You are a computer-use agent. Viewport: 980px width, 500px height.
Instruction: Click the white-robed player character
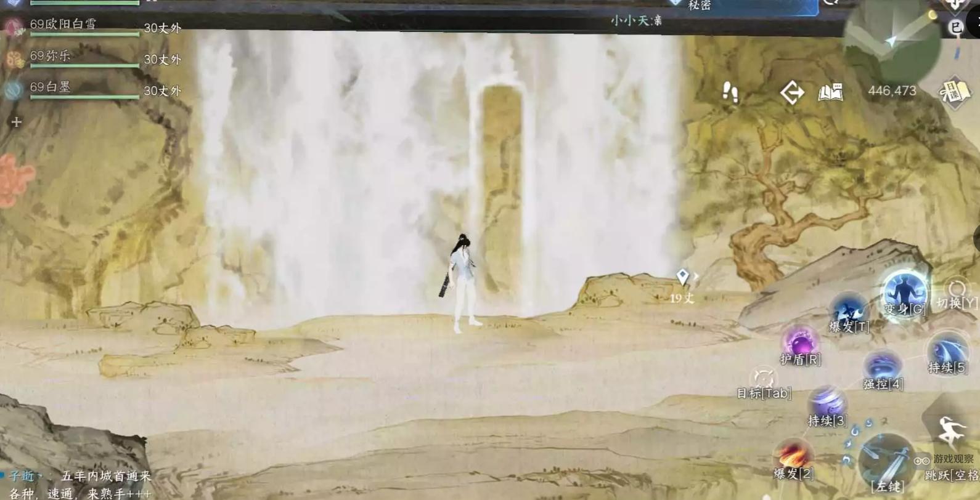(x=462, y=283)
